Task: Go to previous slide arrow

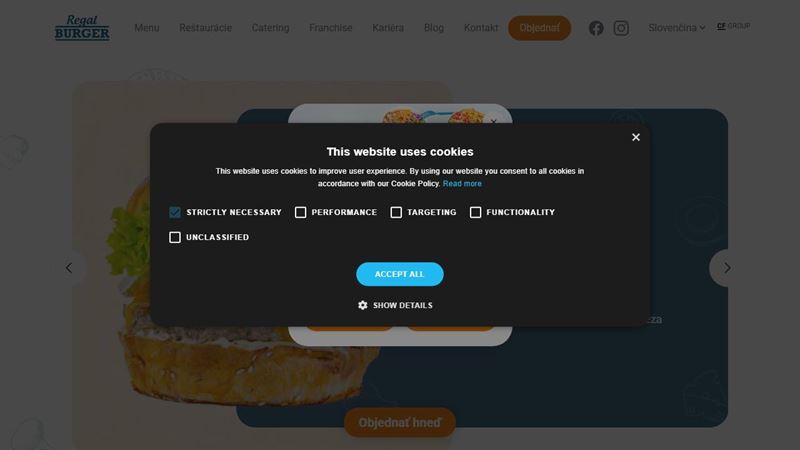Action: [x=69, y=268]
